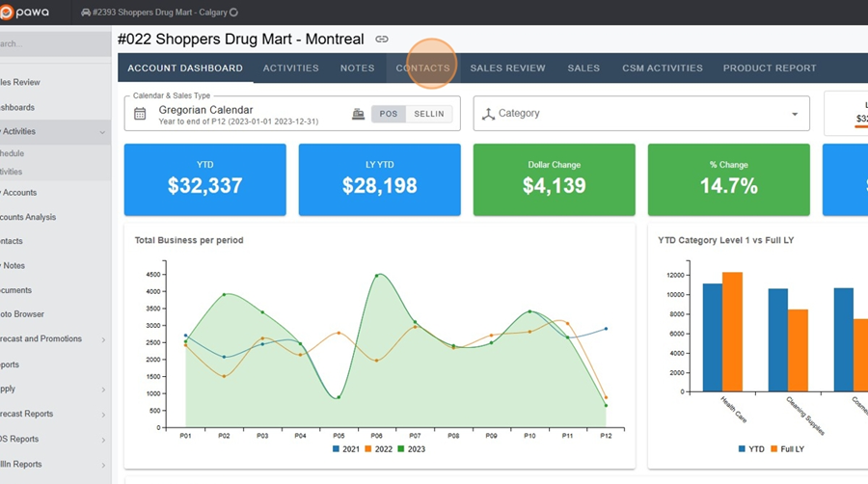Open Accounts Analysis in sidebar
This screenshot has width=868, height=484.
[x=54, y=217]
